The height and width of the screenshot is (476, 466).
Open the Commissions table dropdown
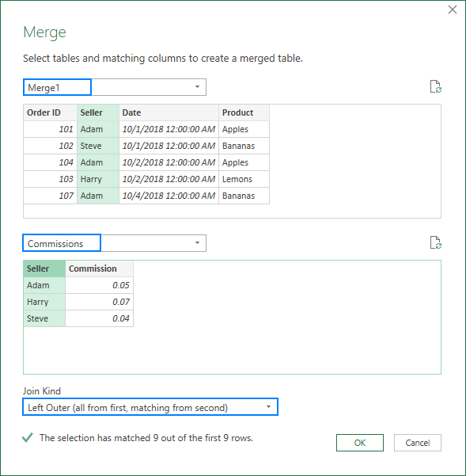(197, 243)
